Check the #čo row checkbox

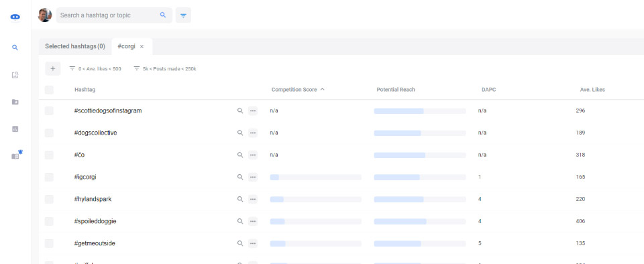(49, 155)
